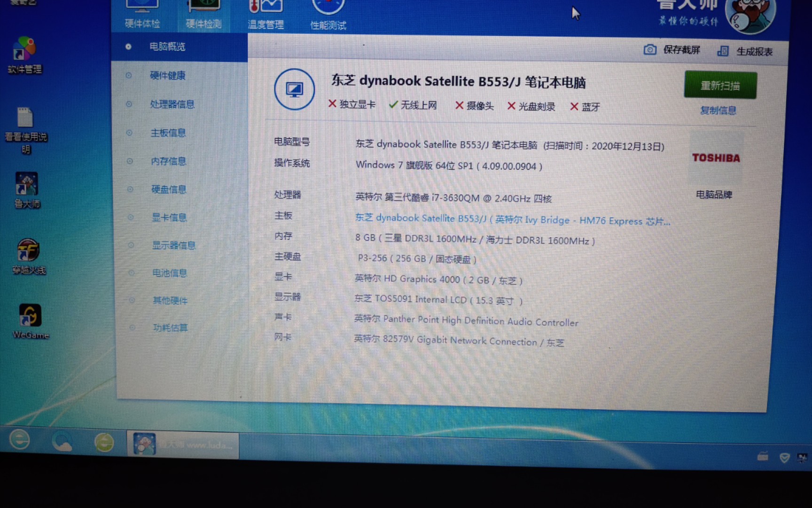The image size is (812, 508).
Task: Open the 硬件体检 tab
Action: tap(142, 16)
